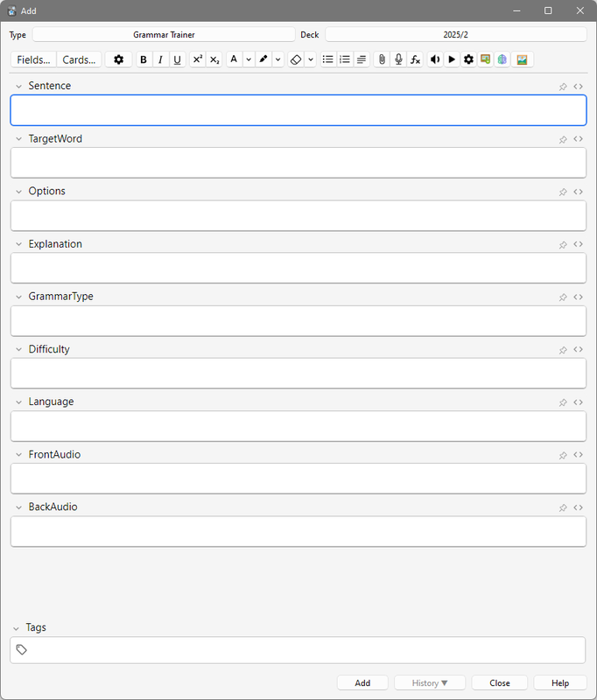
Task: Click the play triangle icon in toolbar
Action: tap(452, 59)
